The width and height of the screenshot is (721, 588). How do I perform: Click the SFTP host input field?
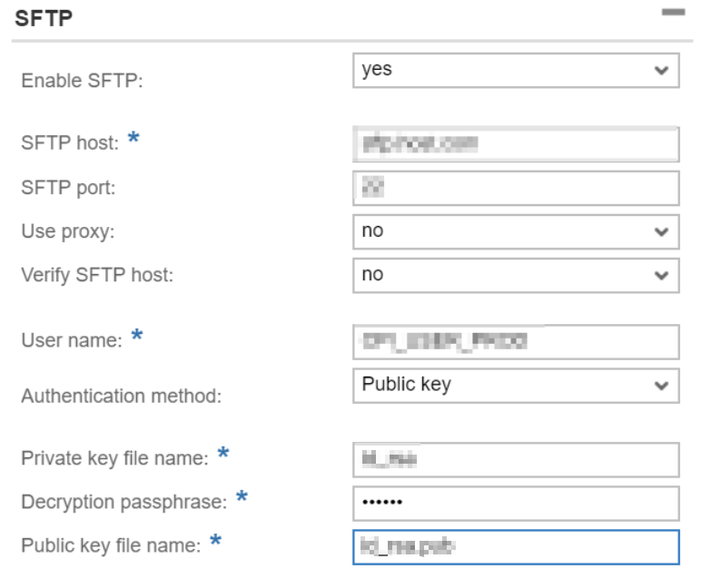click(x=515, y=144)
